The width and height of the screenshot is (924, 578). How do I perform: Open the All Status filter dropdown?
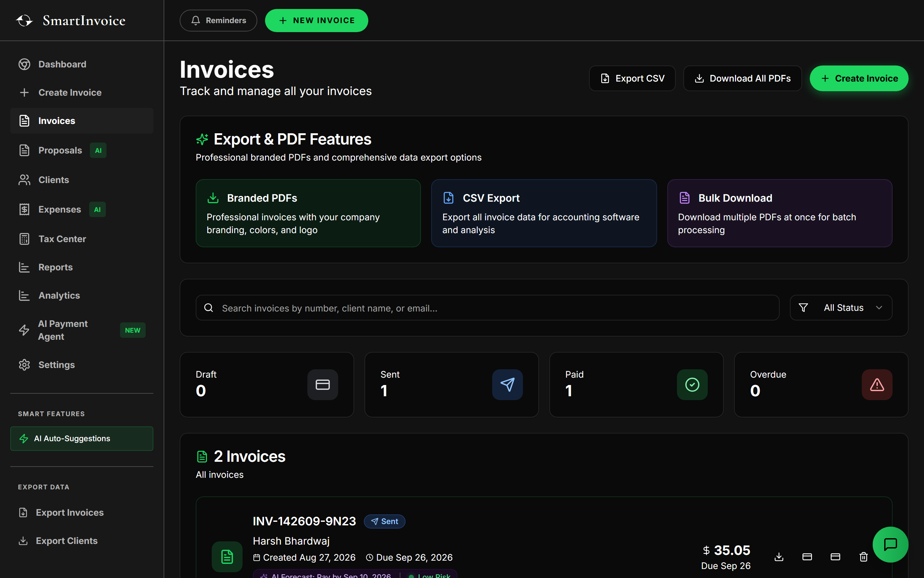tap(841, 308)
